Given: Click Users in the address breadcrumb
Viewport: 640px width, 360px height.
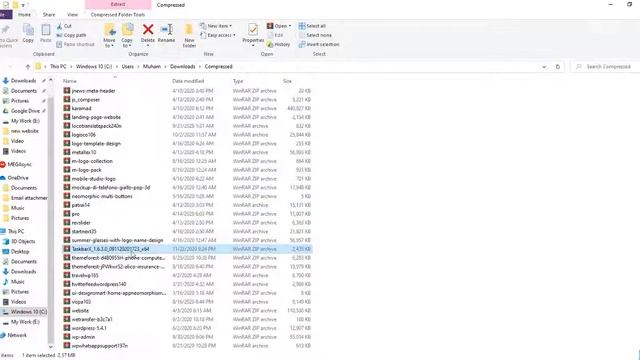Looking at the screenshot, I should pyautogui.click(x=128, y=67).
